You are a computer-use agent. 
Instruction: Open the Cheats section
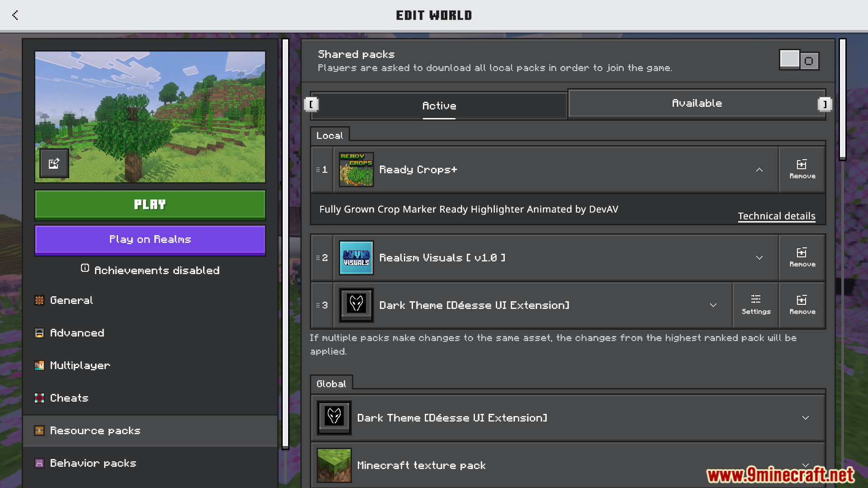[x=150, y=398]
